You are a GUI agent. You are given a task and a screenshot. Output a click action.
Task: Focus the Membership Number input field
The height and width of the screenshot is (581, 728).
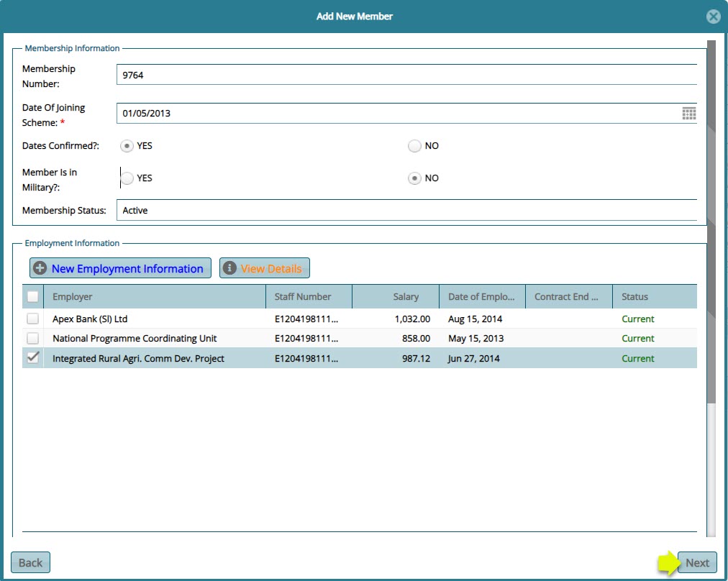pyautogui.click(x=406, y=75)
